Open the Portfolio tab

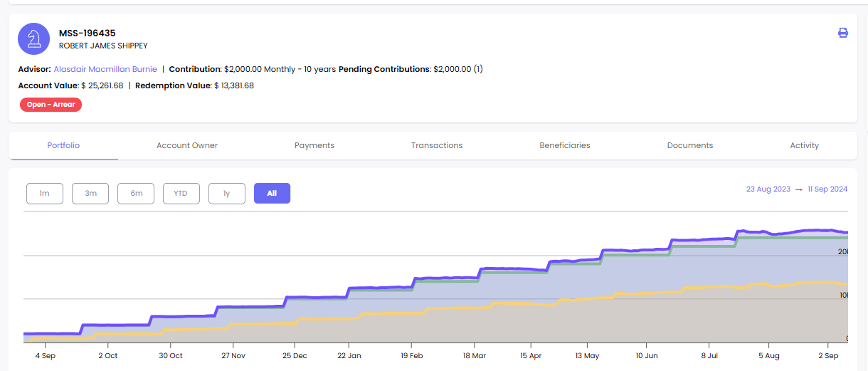(63, 145)
